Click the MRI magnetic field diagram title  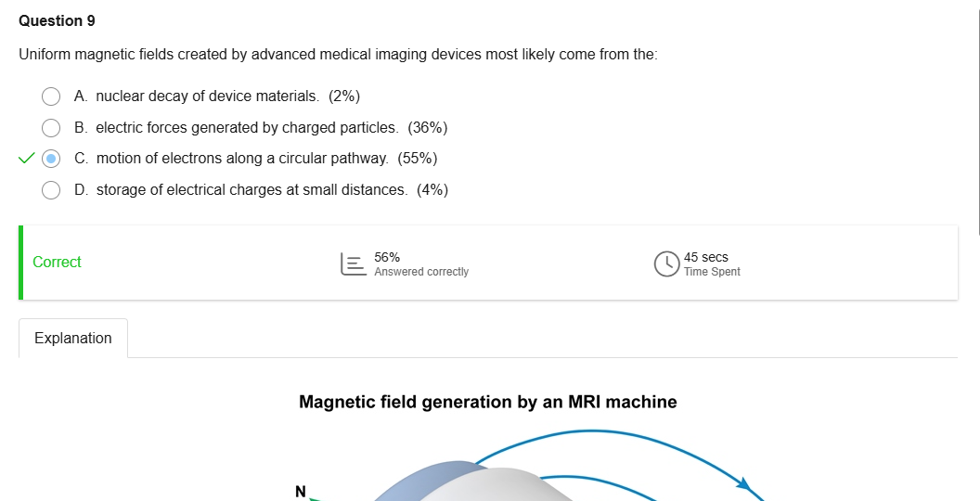pos(488,403)
